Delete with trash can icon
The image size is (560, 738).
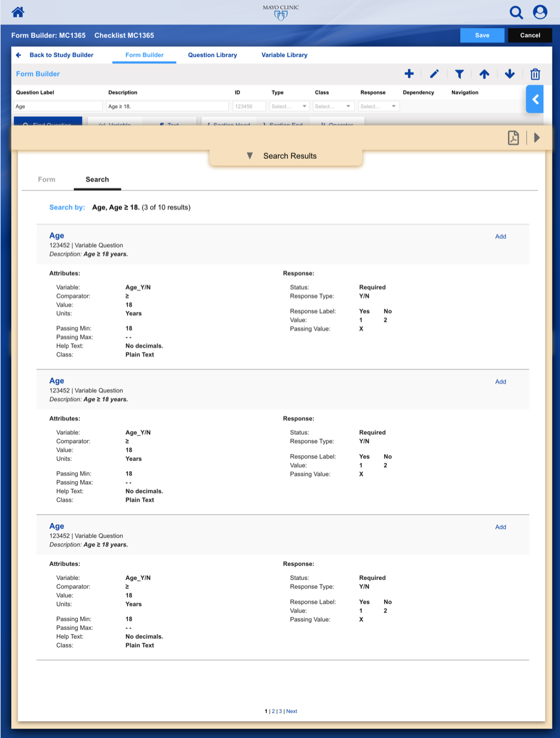(535, 74)
